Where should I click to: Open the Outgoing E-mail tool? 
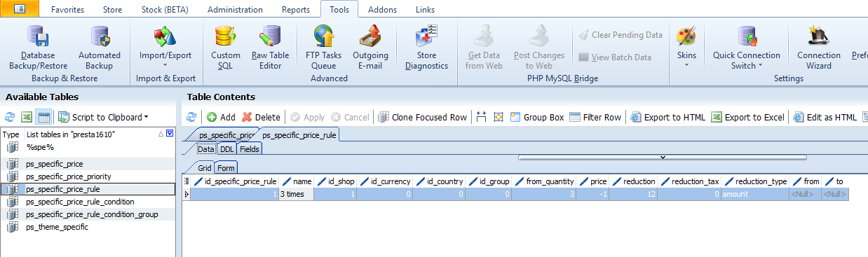point(370,47)
